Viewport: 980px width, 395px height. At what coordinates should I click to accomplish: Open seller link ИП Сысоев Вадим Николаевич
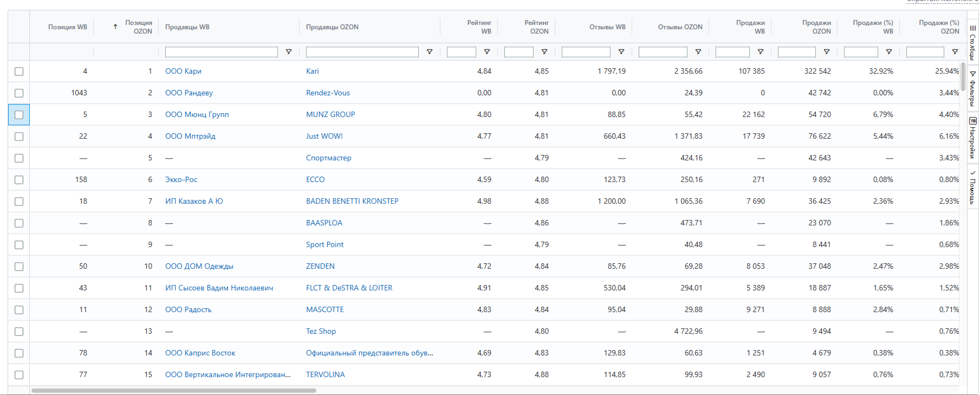[219, 288]
